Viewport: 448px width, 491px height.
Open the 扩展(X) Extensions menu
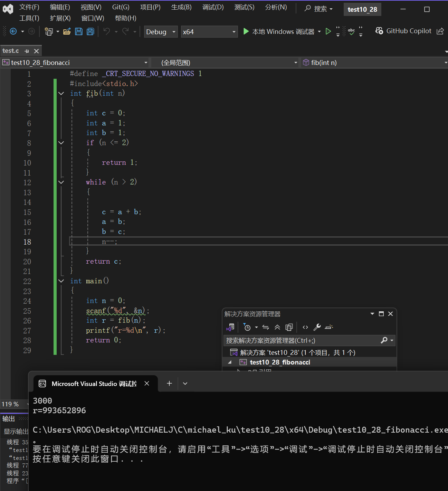(60, 18)
